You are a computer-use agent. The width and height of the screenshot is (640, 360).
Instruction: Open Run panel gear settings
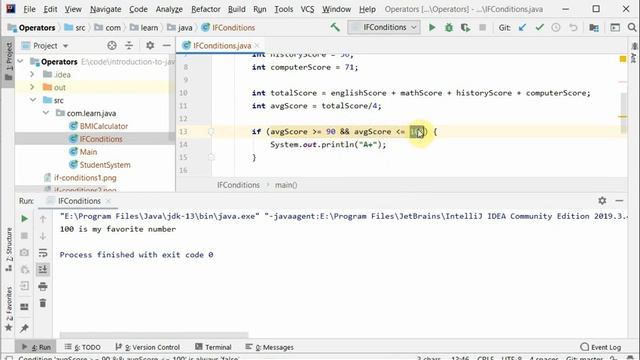click(x=602, y=200)
